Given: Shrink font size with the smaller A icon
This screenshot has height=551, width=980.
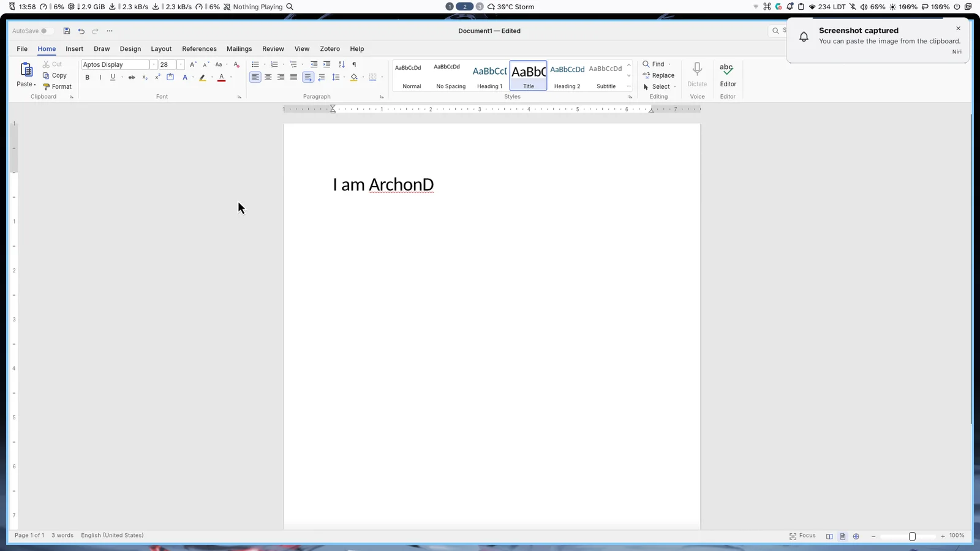Looking at the screenshot, I should tap(206, 64).
